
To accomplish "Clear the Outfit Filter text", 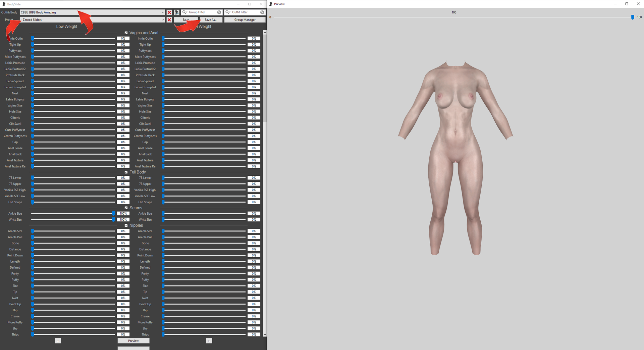I will click(262, 12).
